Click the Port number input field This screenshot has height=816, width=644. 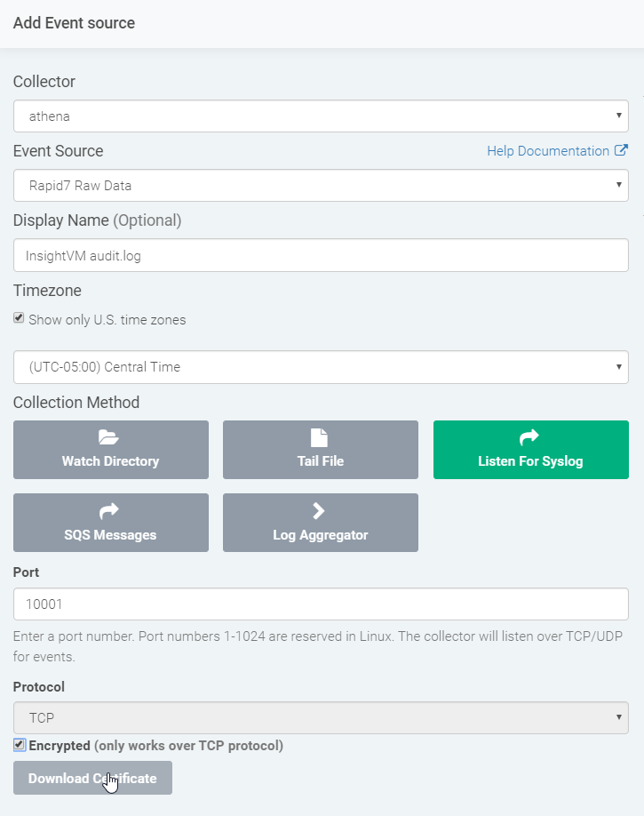[321, 604]
